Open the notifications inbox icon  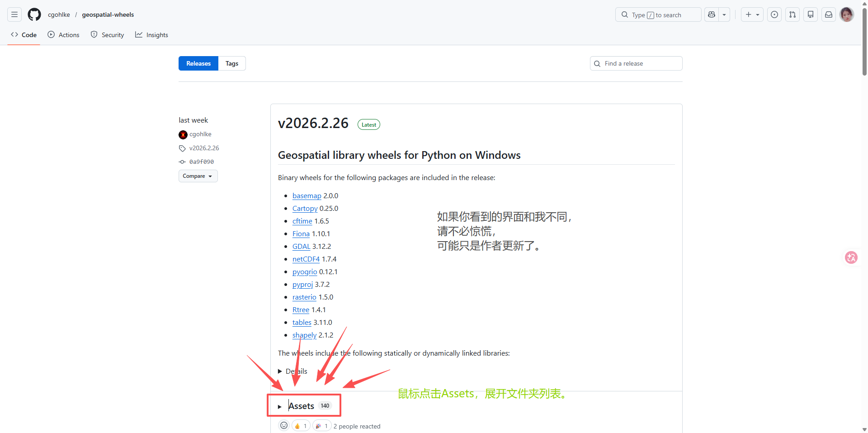pyautogui.click(x=829, y=14)
